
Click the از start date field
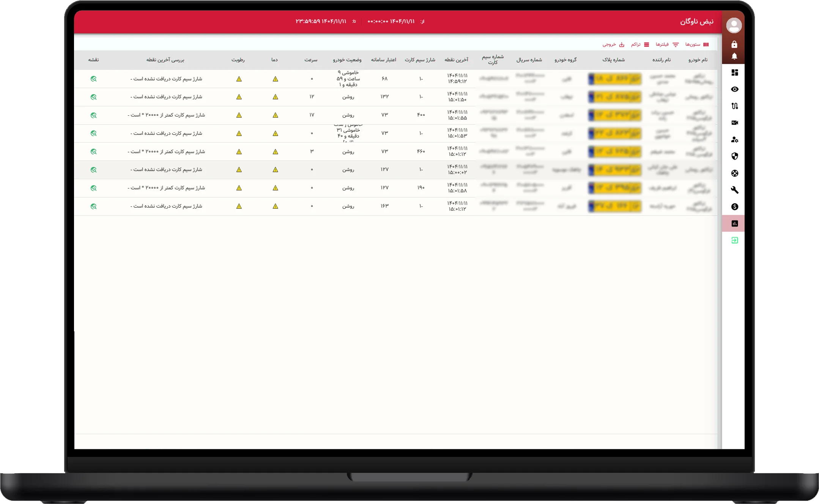[x=396, y=22]
